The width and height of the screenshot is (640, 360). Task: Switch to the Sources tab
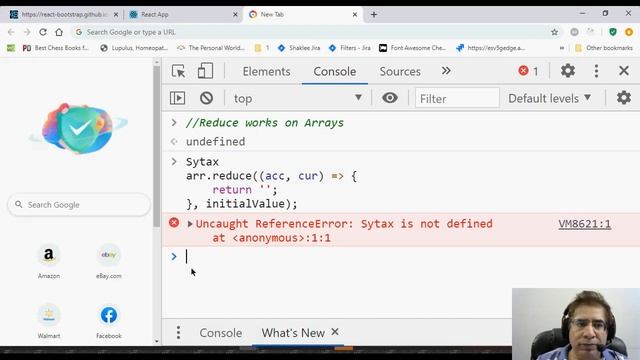pos(400,71)
